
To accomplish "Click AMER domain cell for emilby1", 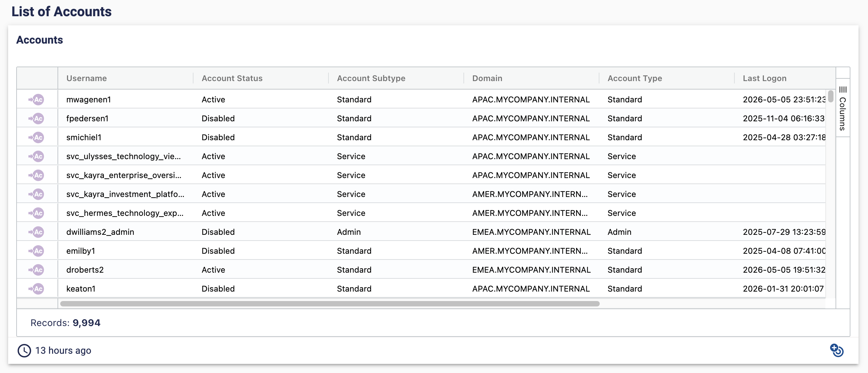I will (530, 251).
